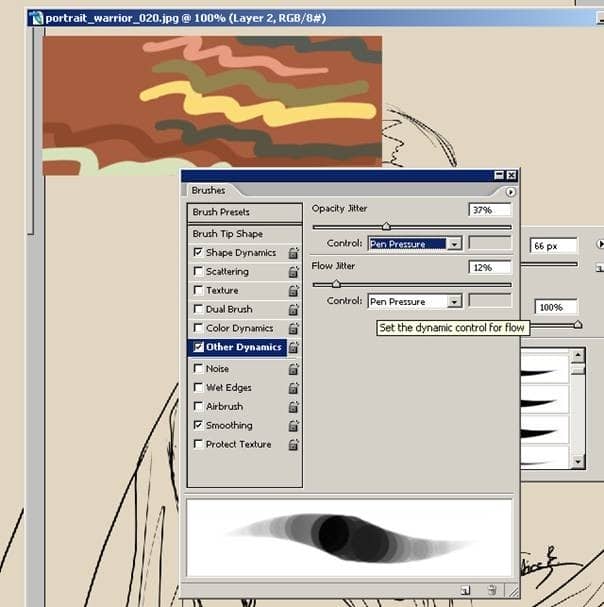Click the create new brush icon
The width and height of the screenshot is (604, 607).
coord(466,590)
